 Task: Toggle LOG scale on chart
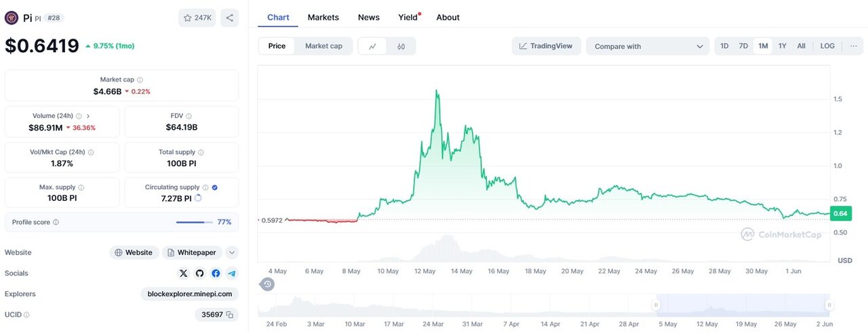coord(827,46)
